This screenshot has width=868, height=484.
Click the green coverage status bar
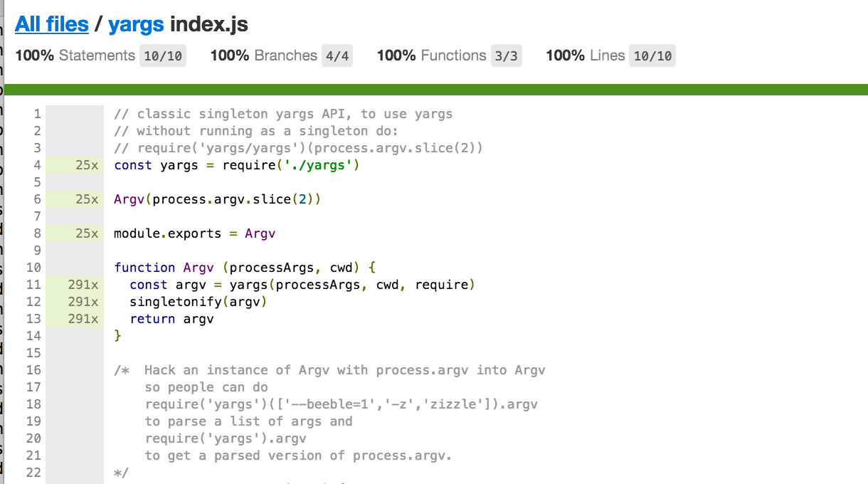point(435,90)
